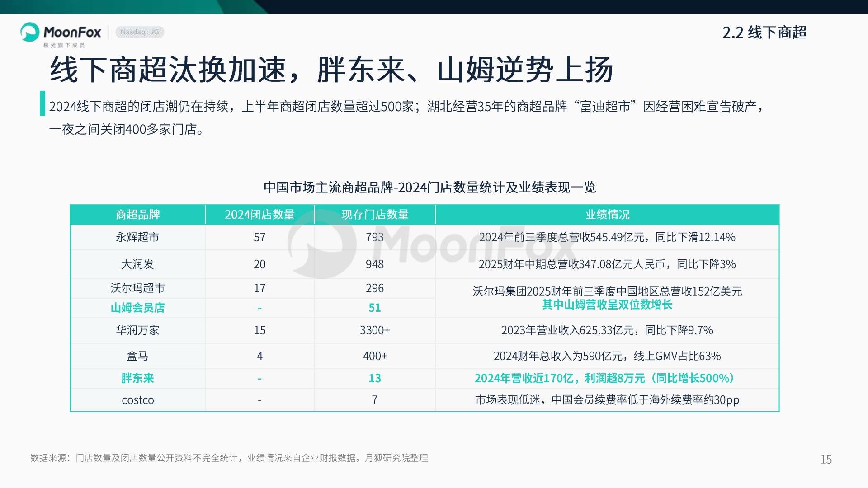The width and height of the screenshot is (868, 488).
Task: Click '2023年营业收入625.33亿元' performance cell
Action: pos(607,330)
